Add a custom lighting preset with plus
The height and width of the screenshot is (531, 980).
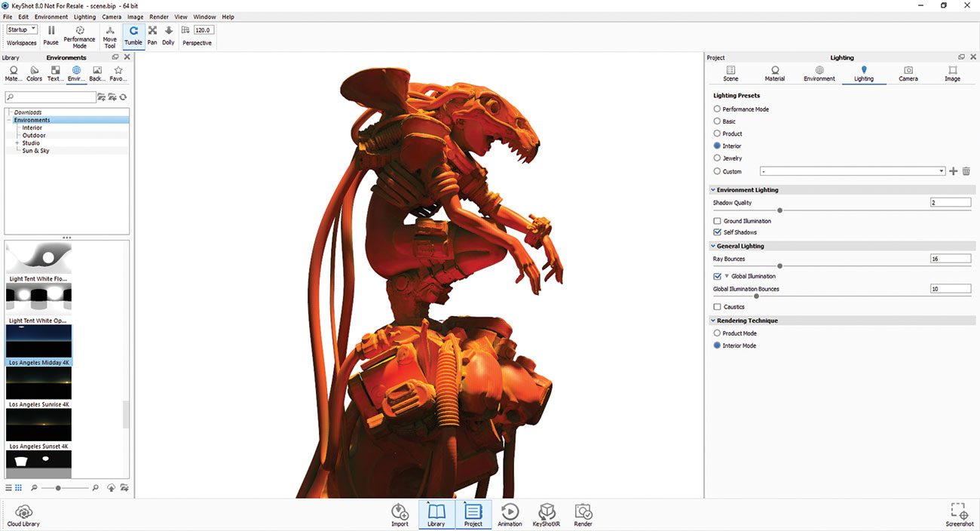point(954,172)
